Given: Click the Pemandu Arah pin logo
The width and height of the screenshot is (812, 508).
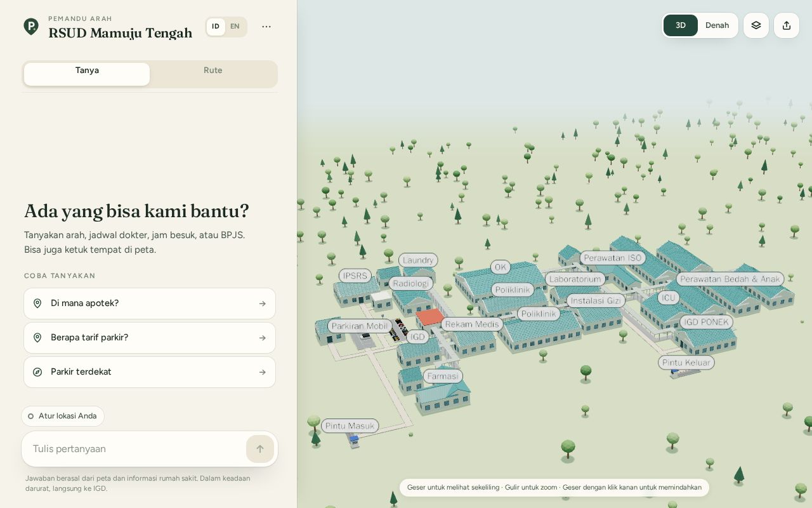Looking at the screenshot, I should click(31, 27).
